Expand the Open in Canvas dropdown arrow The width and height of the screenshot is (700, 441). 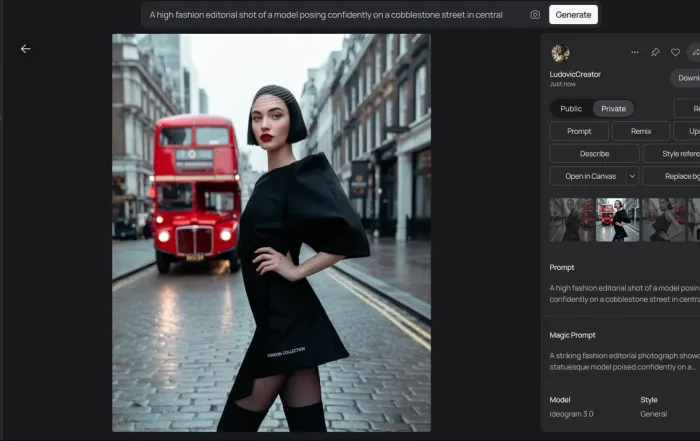click(x=632, y=176)
